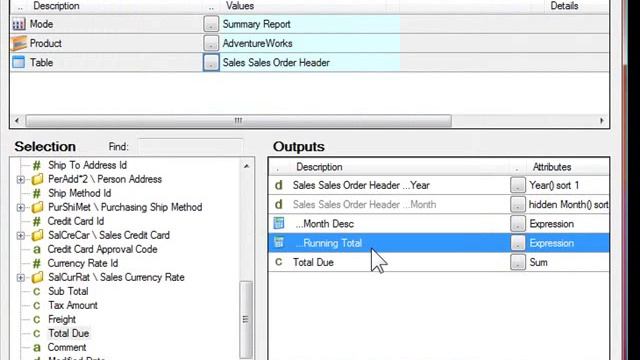Click the Purchasing Ship Method folder icon

37,207
